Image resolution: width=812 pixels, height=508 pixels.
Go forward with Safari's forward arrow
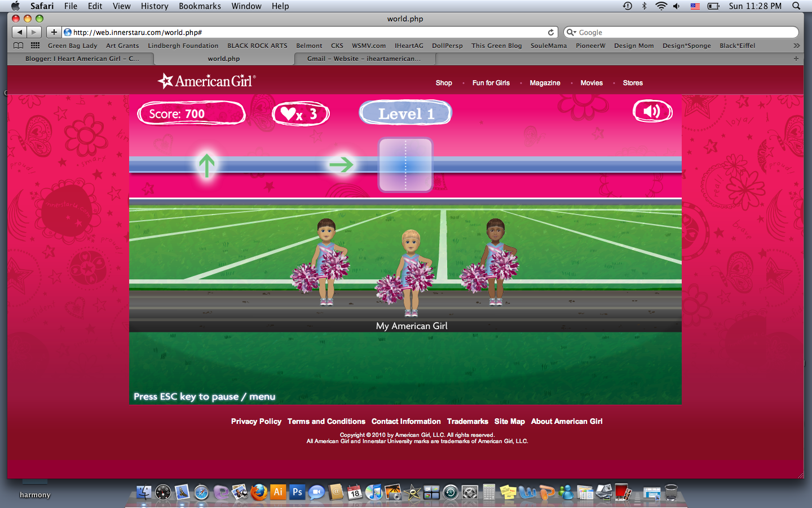click(x=34, y=32)
